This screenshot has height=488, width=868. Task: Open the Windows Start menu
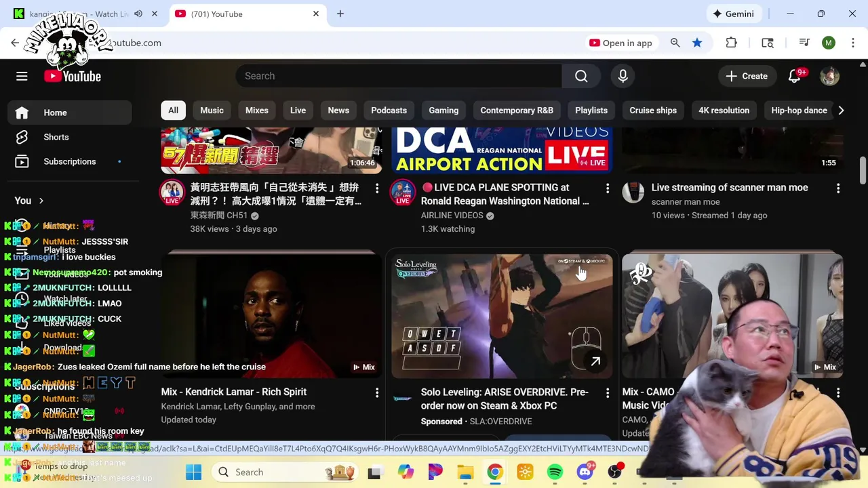point(193,472)
